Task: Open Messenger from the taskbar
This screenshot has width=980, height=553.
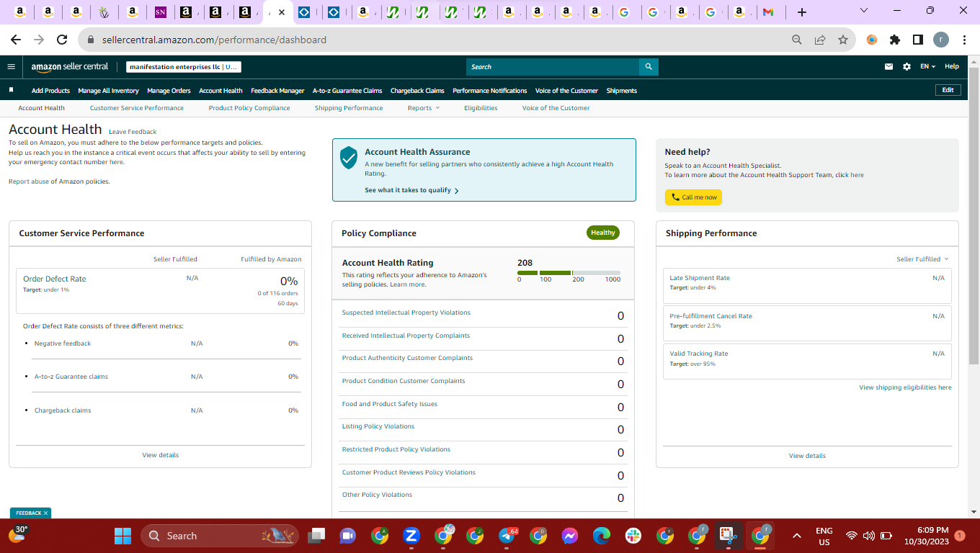Action: 570,536
